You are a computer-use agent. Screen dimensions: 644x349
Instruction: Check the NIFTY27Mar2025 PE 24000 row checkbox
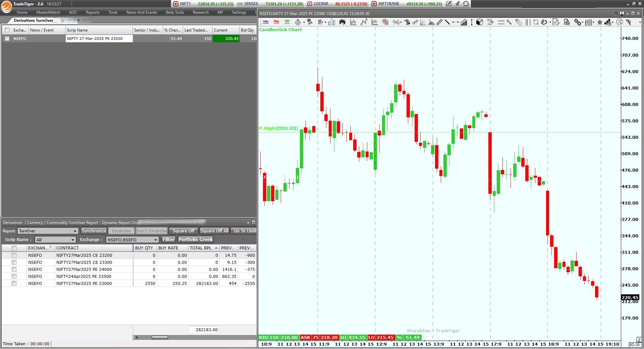pyautogui.click(x=14, y=269)
